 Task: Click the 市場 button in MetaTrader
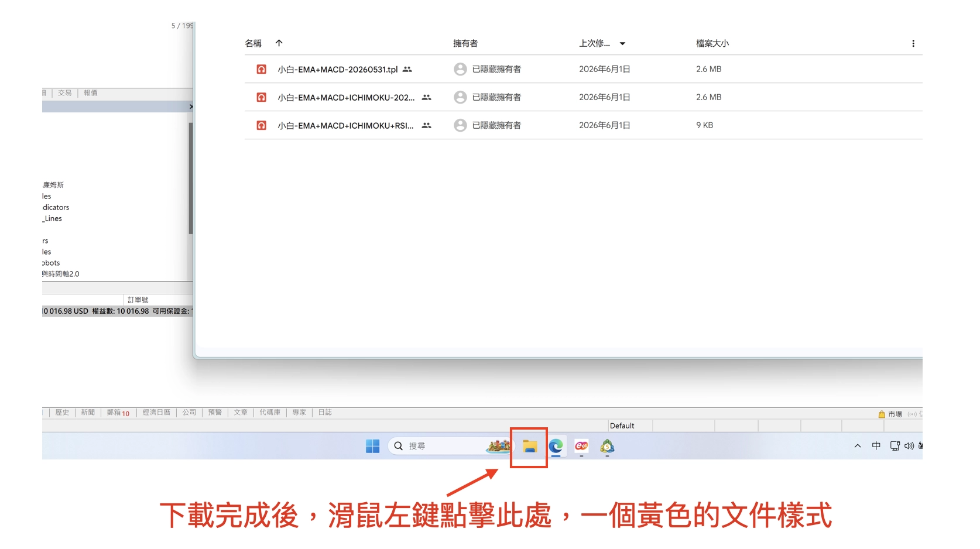pyautogui.click(x=890, y=414)
